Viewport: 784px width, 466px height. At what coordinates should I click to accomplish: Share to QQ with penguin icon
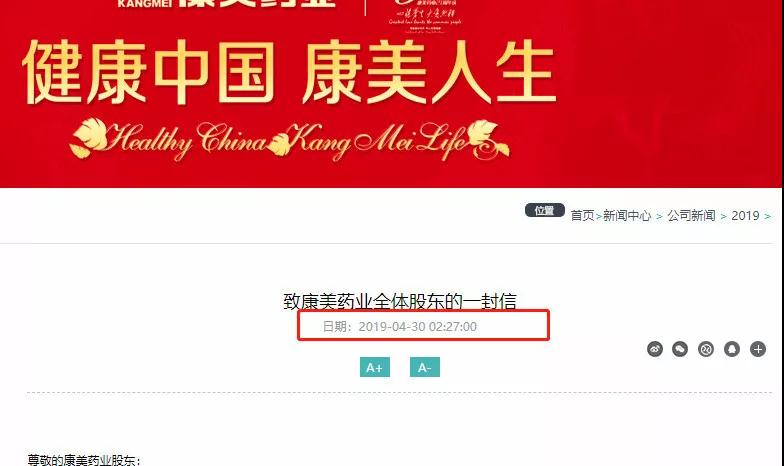click(732, 349)
